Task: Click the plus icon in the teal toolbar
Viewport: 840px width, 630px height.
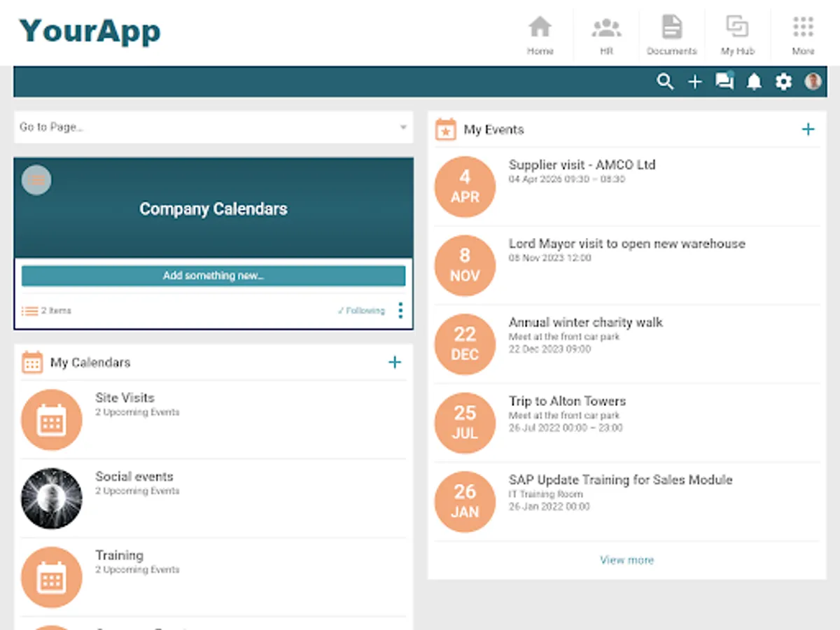Action: click(x=694, y=82)
